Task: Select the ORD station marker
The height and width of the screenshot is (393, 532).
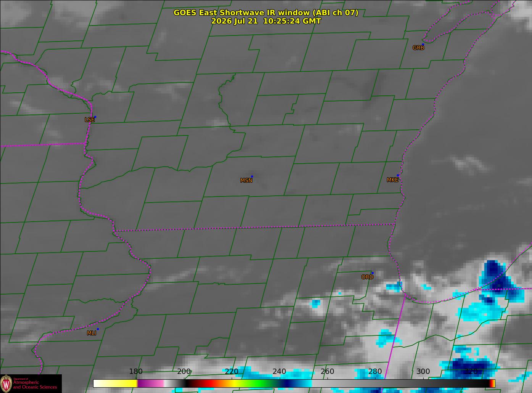Action: point(372,273)
